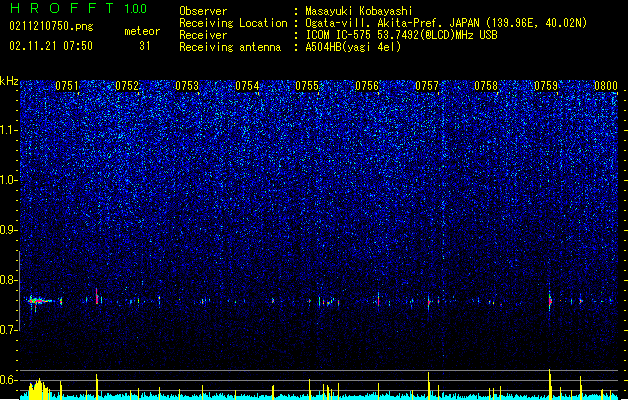Viewport: 629px width, 400px height.
Task: Click the date stamp 02.11.21 07:50
Action: tap(51, 46)
